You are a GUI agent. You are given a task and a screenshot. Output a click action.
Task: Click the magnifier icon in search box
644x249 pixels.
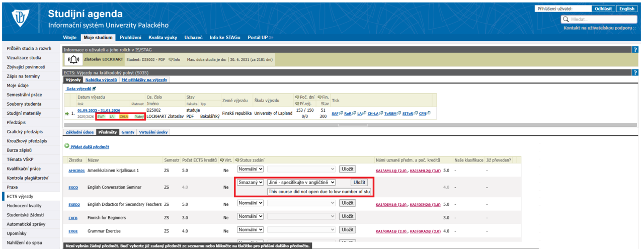pos(566,19)
